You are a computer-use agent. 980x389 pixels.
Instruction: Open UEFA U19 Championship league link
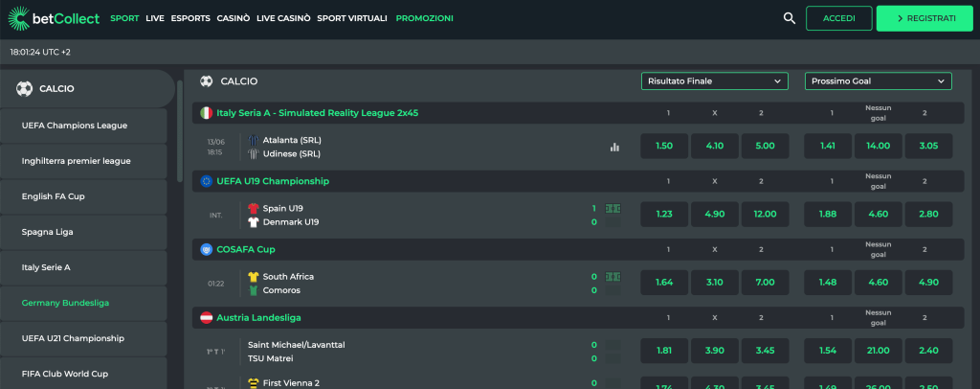[273, 181]
